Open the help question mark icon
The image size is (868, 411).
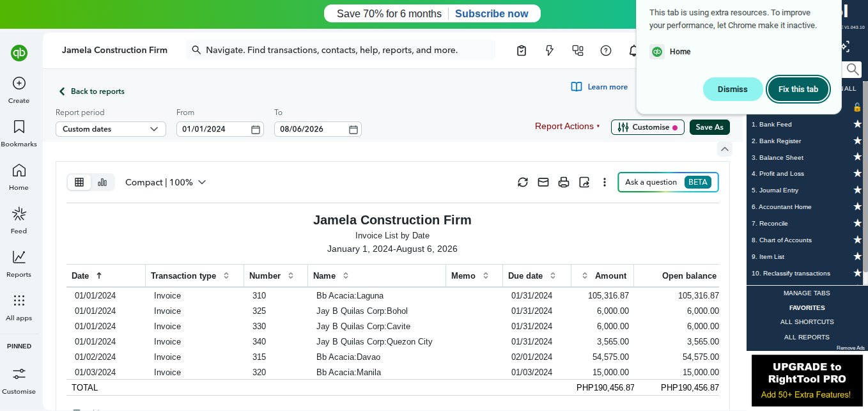tap(606, 50)
